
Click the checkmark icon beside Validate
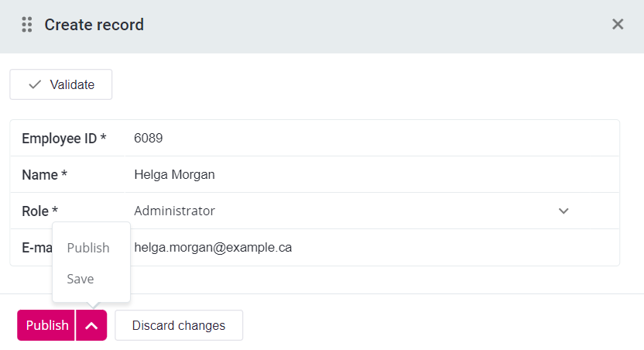click(x=35, y=84)
